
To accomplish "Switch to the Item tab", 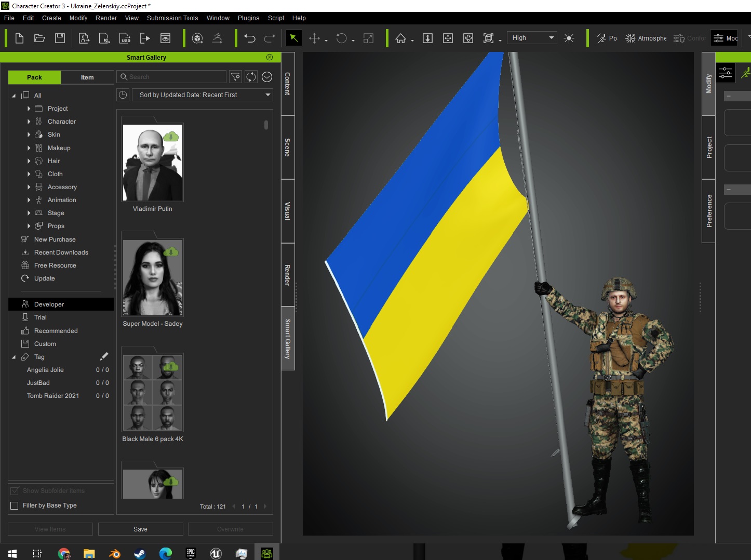I will tap(87, 77).
